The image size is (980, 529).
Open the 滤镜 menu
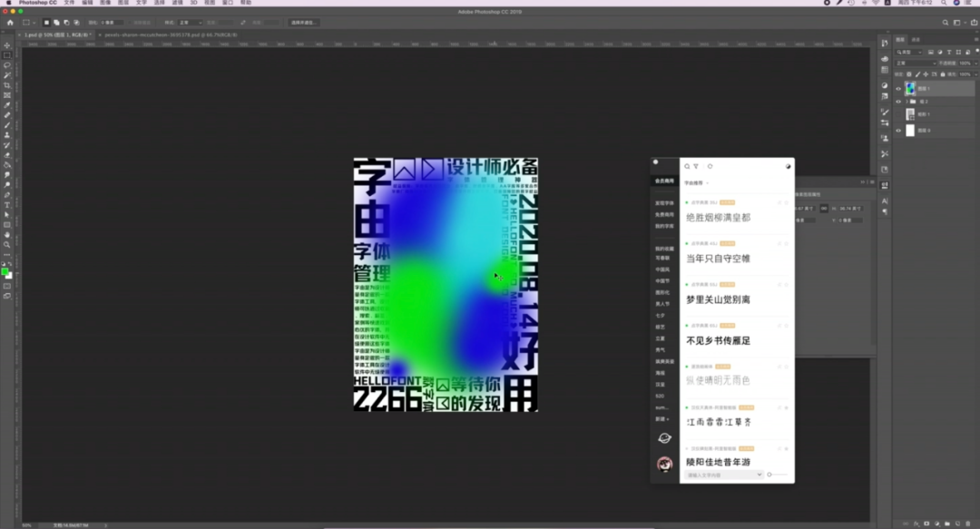coord(178,3)
